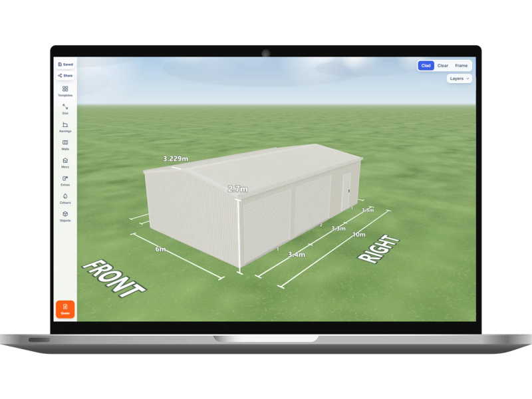Switch view mode to Clad
The image size is (532, 399).
(426, 65)
